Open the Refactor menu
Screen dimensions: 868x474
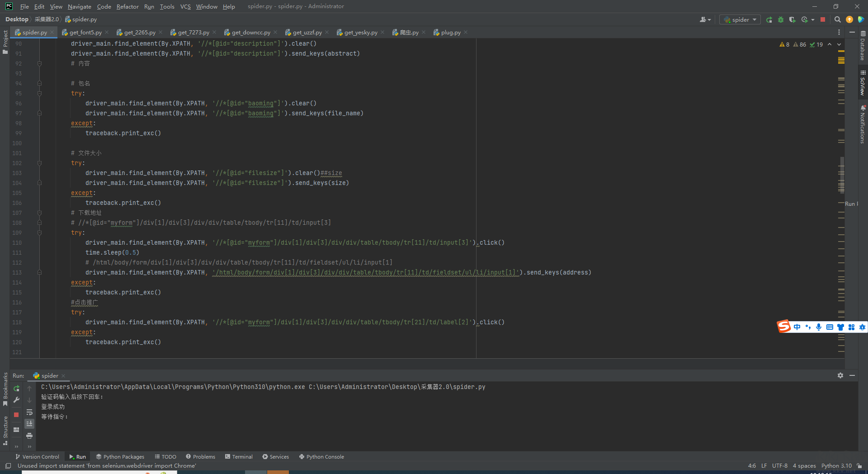click(127, 6)
